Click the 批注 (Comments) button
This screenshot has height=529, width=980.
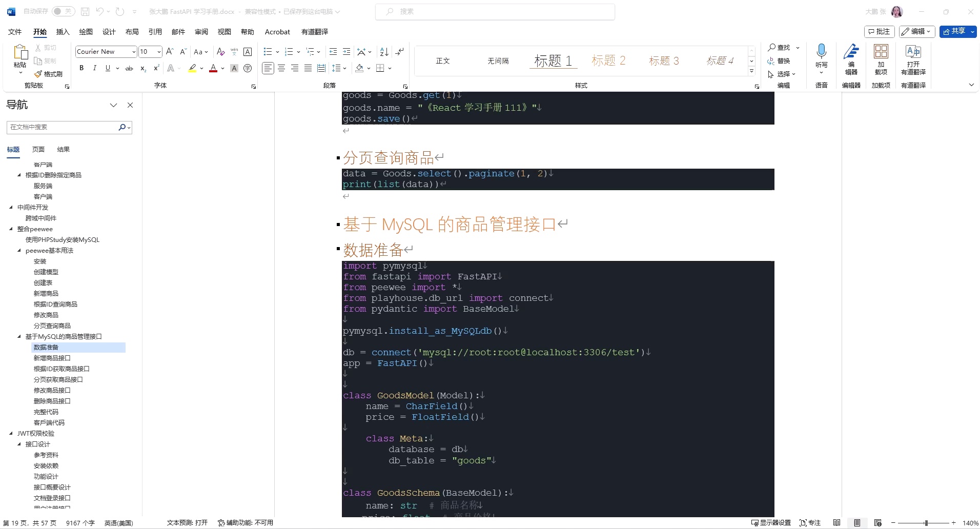(879, 31)
